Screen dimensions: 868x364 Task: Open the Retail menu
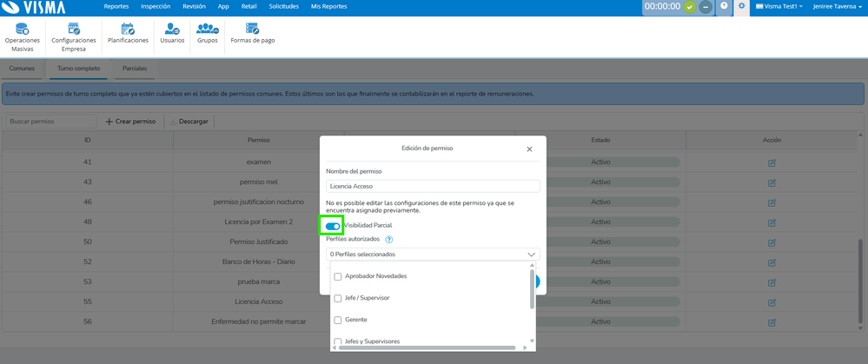[x=249, y=7]
